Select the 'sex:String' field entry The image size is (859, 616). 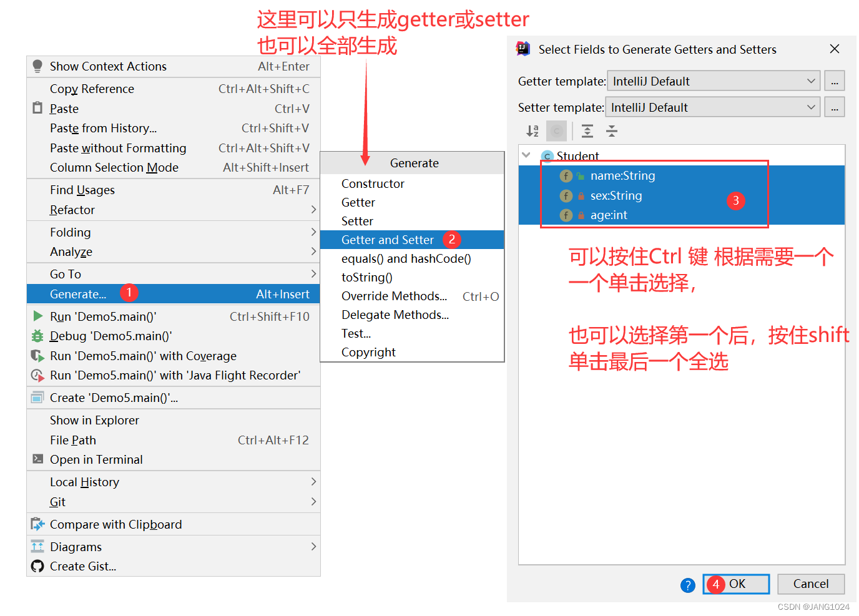616,195
